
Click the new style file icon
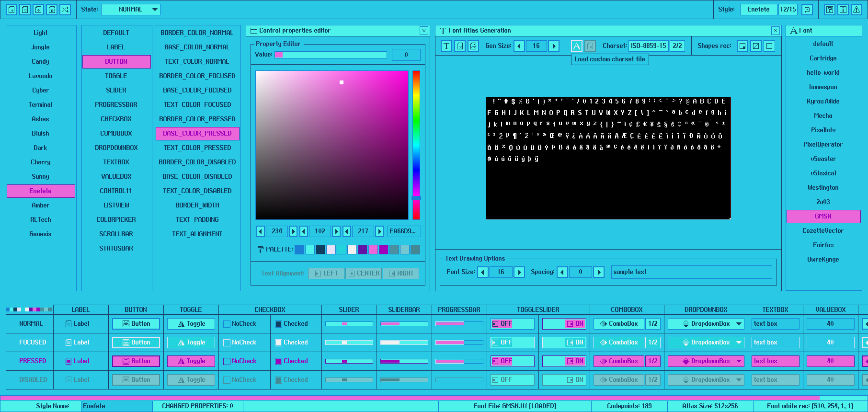(x=11, y=10)
